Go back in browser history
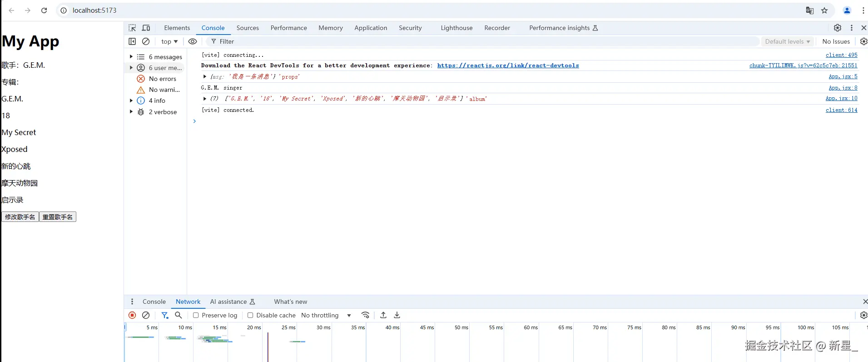Viewport: 868px width, 362px height. 12,10
